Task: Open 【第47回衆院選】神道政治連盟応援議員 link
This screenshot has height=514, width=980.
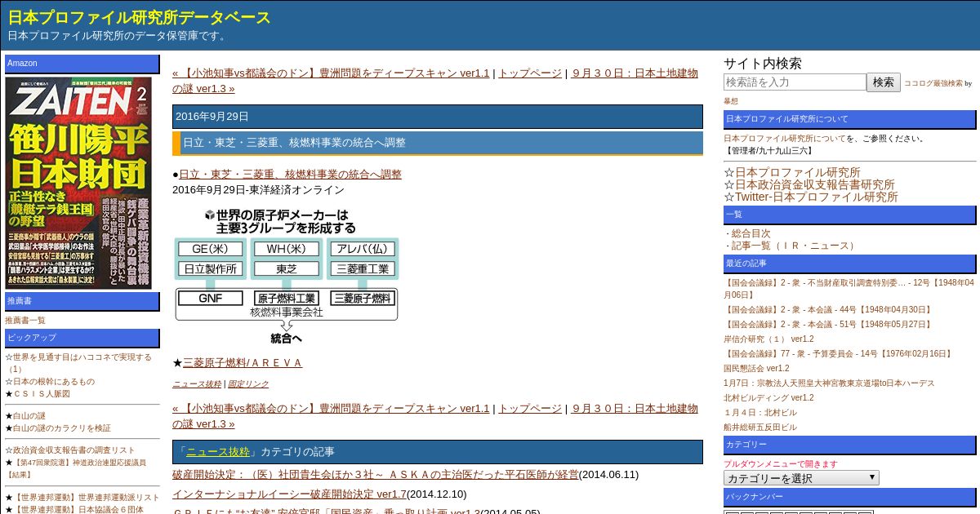Action: pos(76,468)
